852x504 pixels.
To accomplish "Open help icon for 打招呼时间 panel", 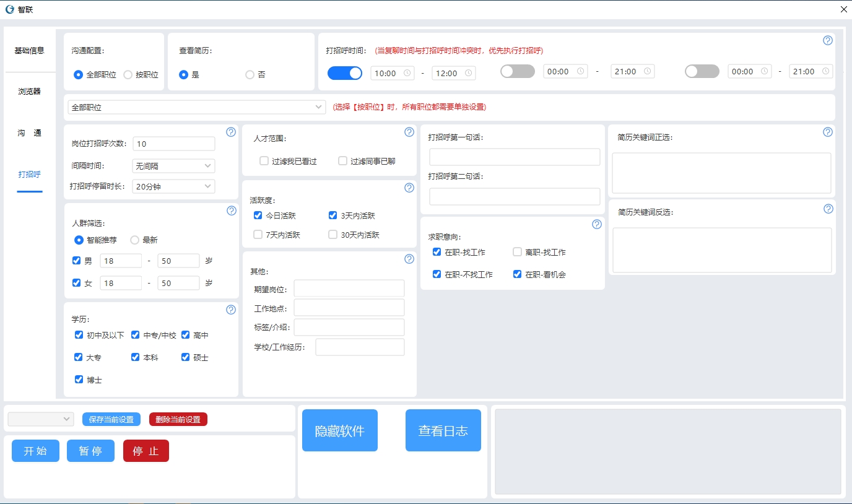I will [x=828, y=40].
